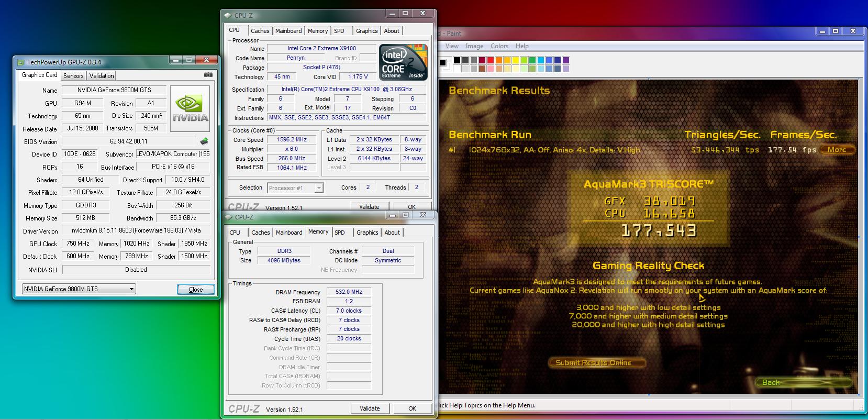This screenshot has height=420, width=868.
Task: Pick the pink swatch in Paint palette
Action: 491,69
